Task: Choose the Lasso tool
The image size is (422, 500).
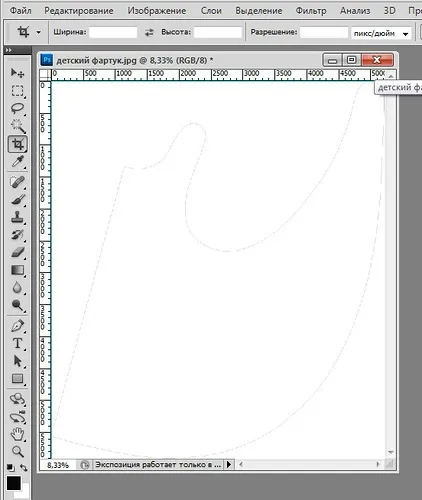Action: click(x=17, y=108)
